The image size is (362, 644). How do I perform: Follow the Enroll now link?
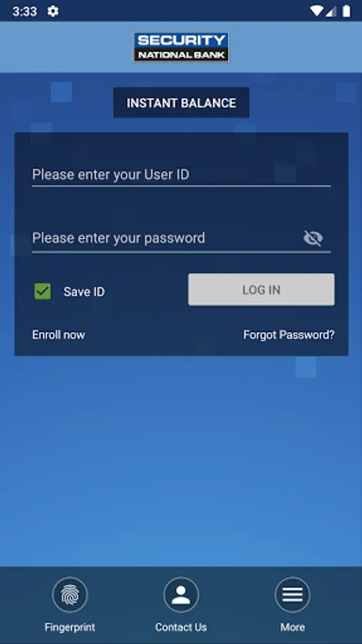pyautogui.click(x=59, y=335)
